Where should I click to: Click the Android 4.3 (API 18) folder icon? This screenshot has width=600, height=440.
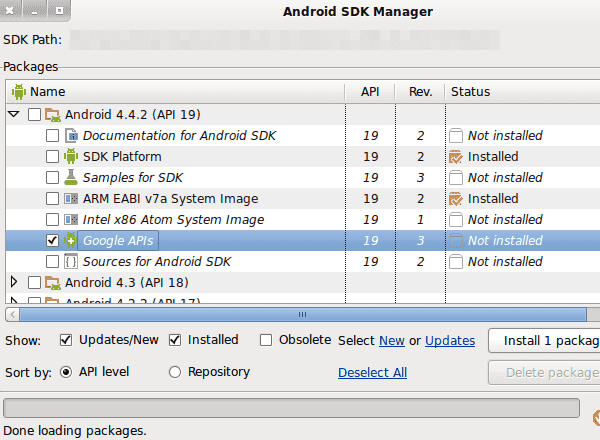52,283
